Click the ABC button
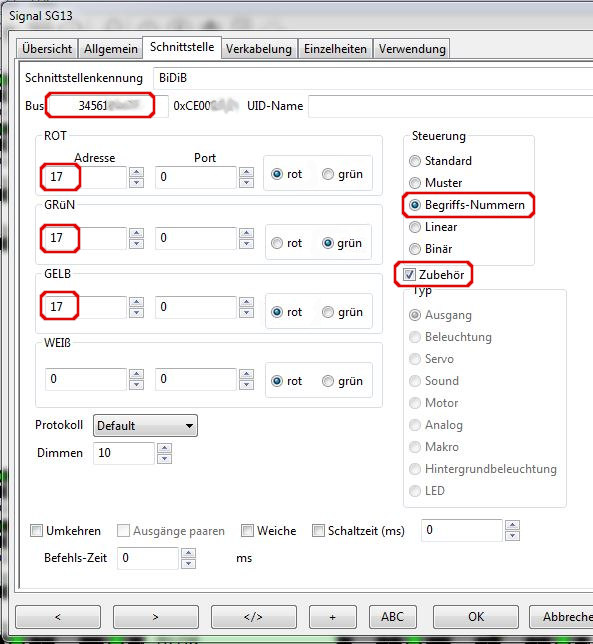The height and width of the screenshot is (644, 593). [392, 616]
